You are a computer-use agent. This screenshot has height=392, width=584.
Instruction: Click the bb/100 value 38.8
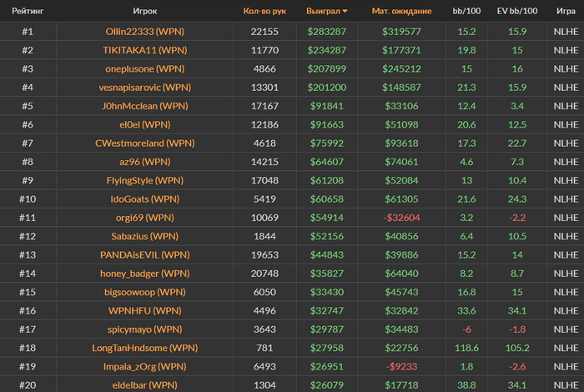(x=466, y=385)
